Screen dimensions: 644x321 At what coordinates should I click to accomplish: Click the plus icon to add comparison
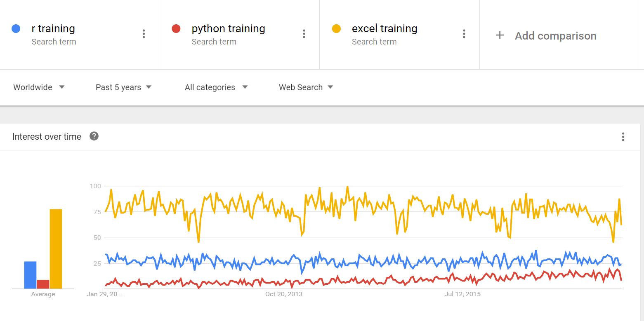500,35
